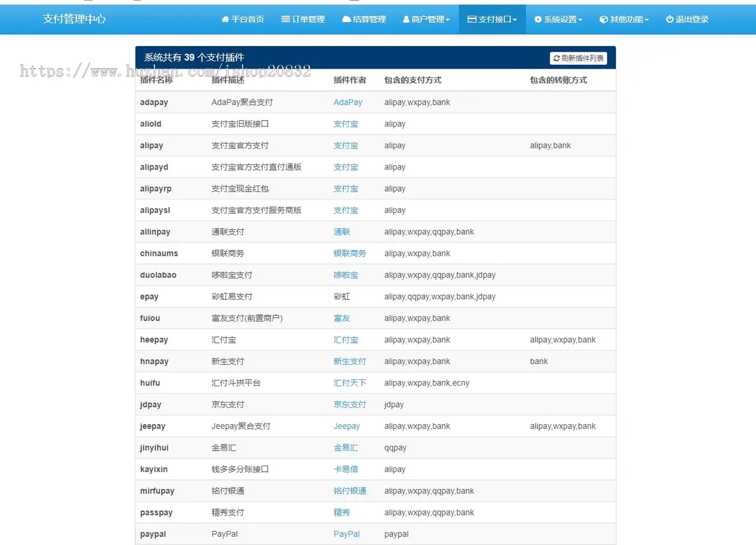This screenshot has width=756, height=545.
Task: Open 结算管理 menu item
Action: pyautogui.click(x=364, y=20)
